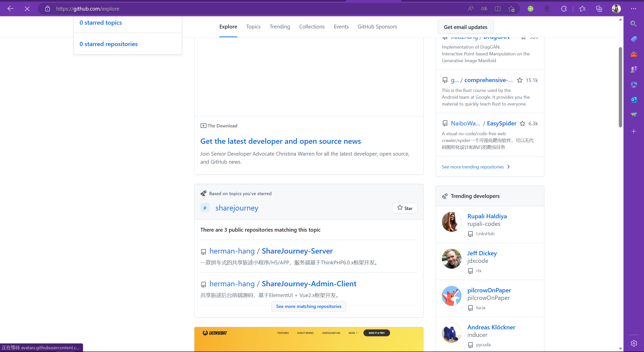Click the scrollbar down arrow
The image size is (644, 352).
620,349
